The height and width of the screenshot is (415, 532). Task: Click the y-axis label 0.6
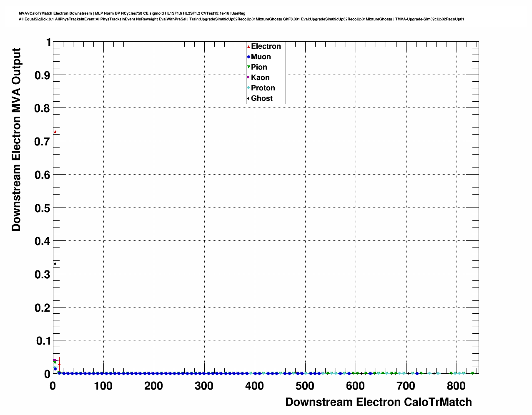tap(43, 175)
